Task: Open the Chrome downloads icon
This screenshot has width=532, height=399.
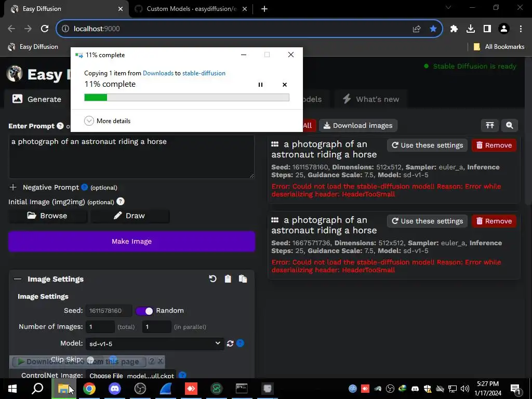Action: tap(471, 29)
